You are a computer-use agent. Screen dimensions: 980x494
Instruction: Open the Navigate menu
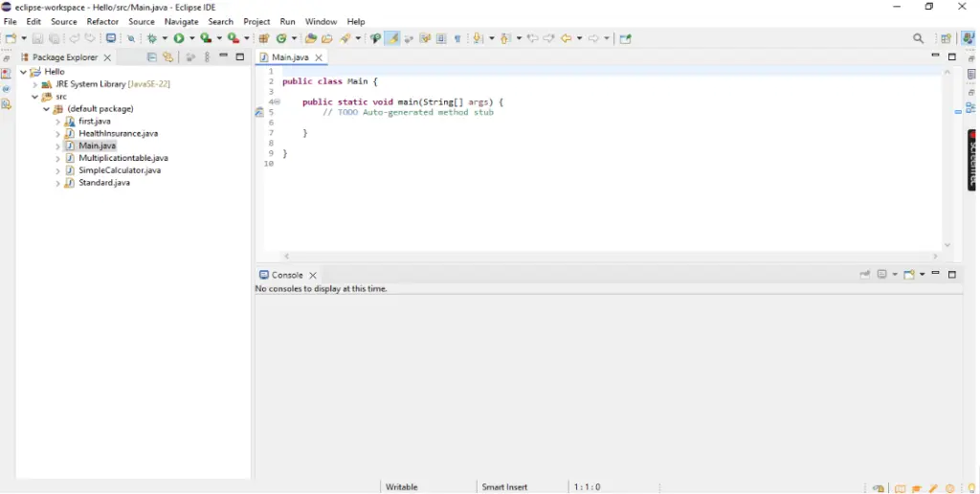click(181, 21)
